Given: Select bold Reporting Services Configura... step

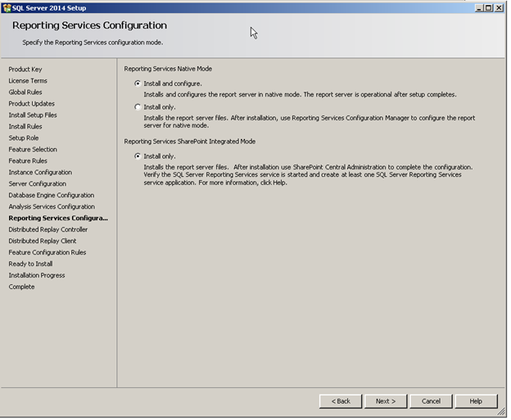Looking at the screenshot, I should pyautogui.click(x=58, y=218).
